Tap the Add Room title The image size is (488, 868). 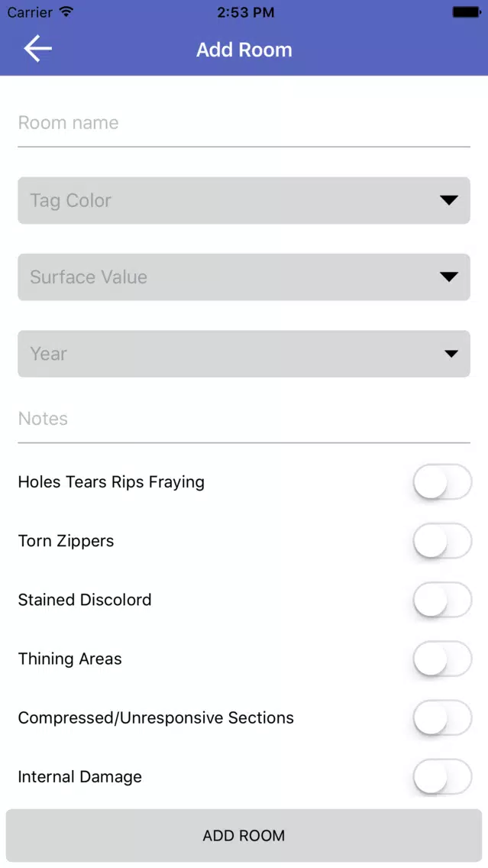pos(244,50)
